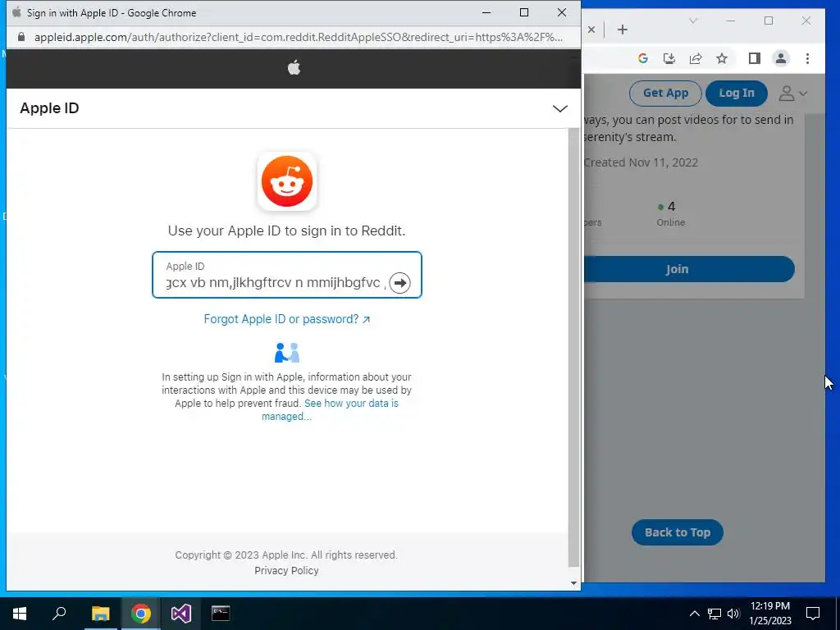
Task: Click the Chrome taskbar icon
Action: 140,614
